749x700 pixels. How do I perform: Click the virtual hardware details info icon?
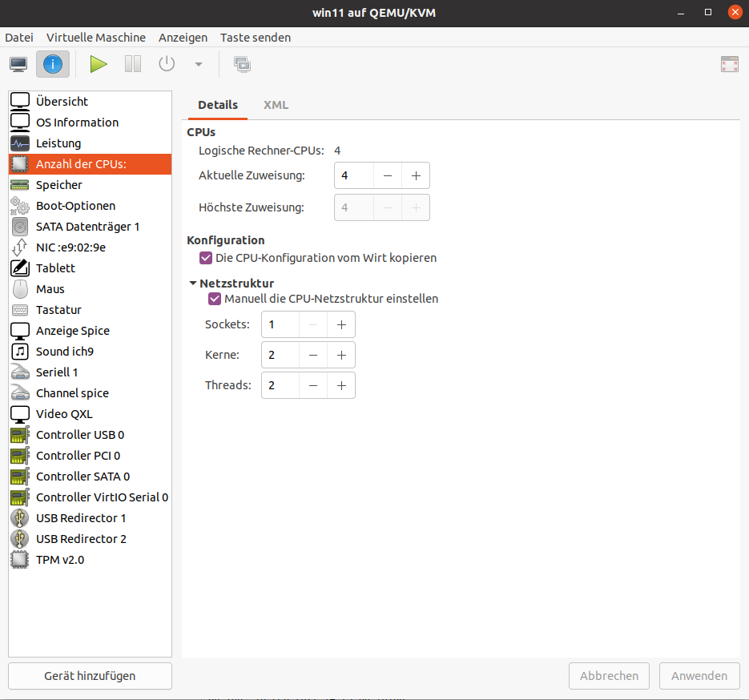52,64
